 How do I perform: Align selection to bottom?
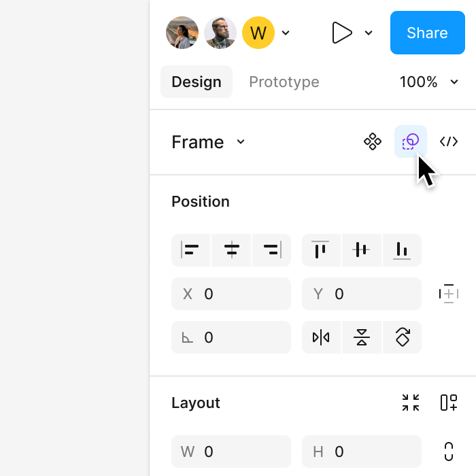tap(402, 250)
